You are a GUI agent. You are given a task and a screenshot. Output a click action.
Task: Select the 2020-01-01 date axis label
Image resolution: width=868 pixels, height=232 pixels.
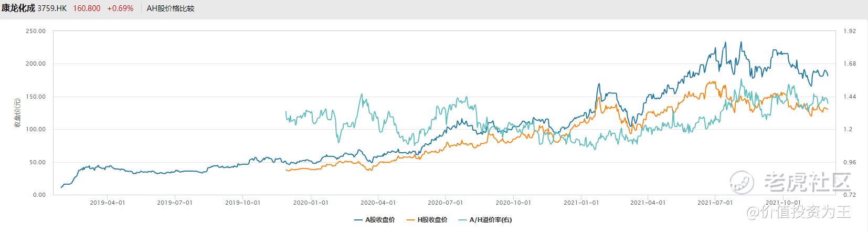tap(310, 202)
